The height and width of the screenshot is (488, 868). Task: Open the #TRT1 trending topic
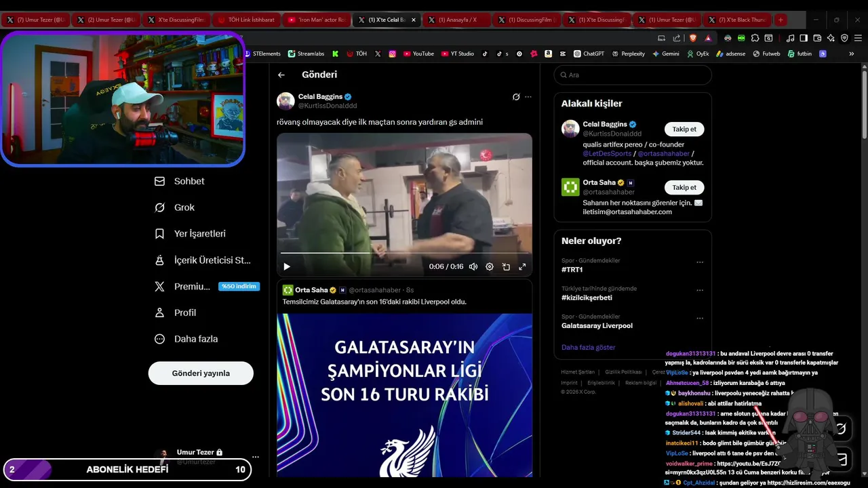[572, 270]
